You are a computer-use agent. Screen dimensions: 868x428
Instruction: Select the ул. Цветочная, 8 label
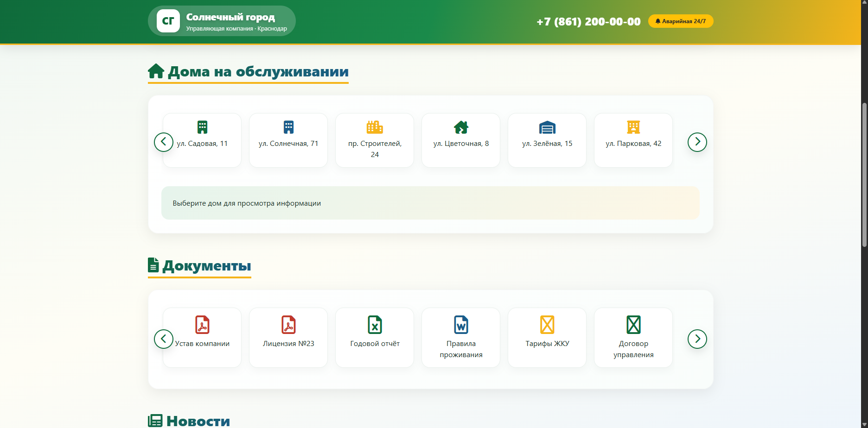[461, 144]
